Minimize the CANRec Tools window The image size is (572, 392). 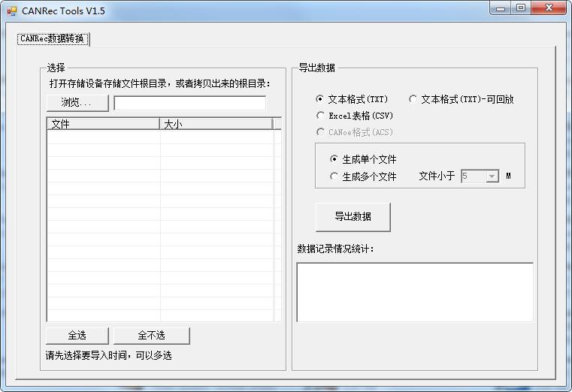503,8
